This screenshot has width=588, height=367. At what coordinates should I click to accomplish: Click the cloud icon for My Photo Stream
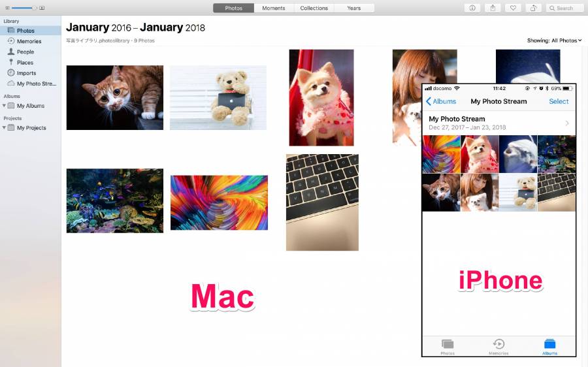pyautogui.click(x=11, y=83)
